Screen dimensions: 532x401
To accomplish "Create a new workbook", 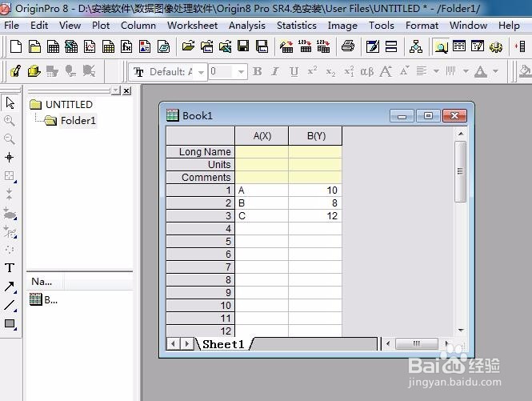I will tap(53, 46).
